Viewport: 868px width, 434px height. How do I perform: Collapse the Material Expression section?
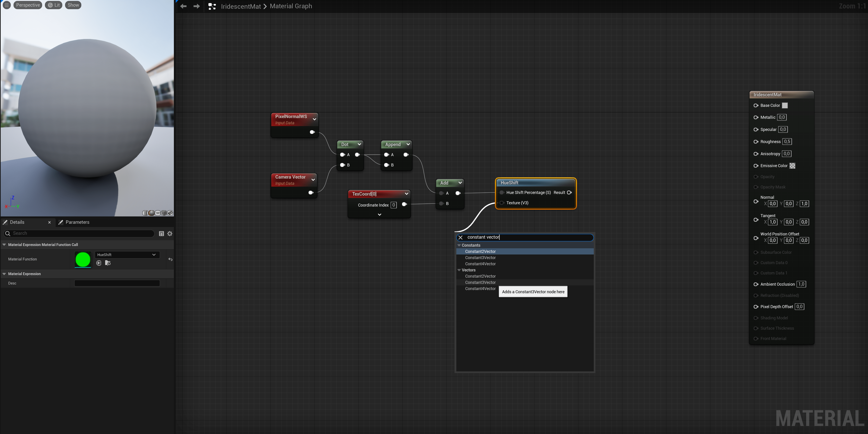tap(4, 274)
